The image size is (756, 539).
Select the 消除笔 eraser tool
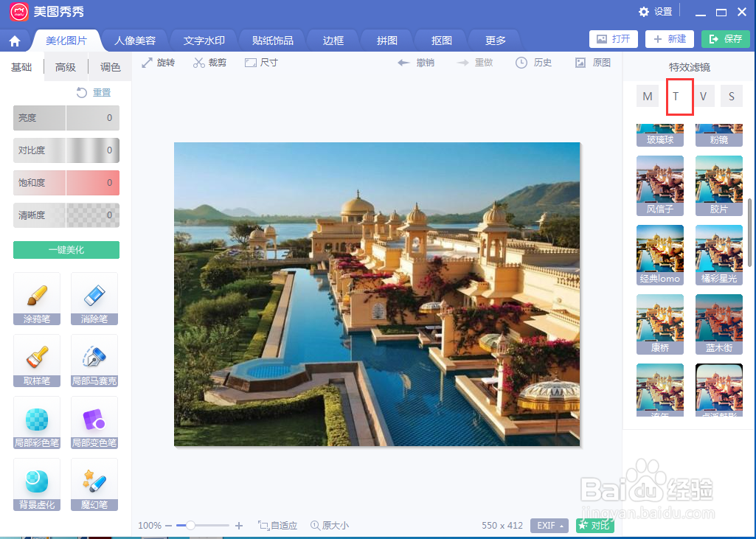coord(94,299)
